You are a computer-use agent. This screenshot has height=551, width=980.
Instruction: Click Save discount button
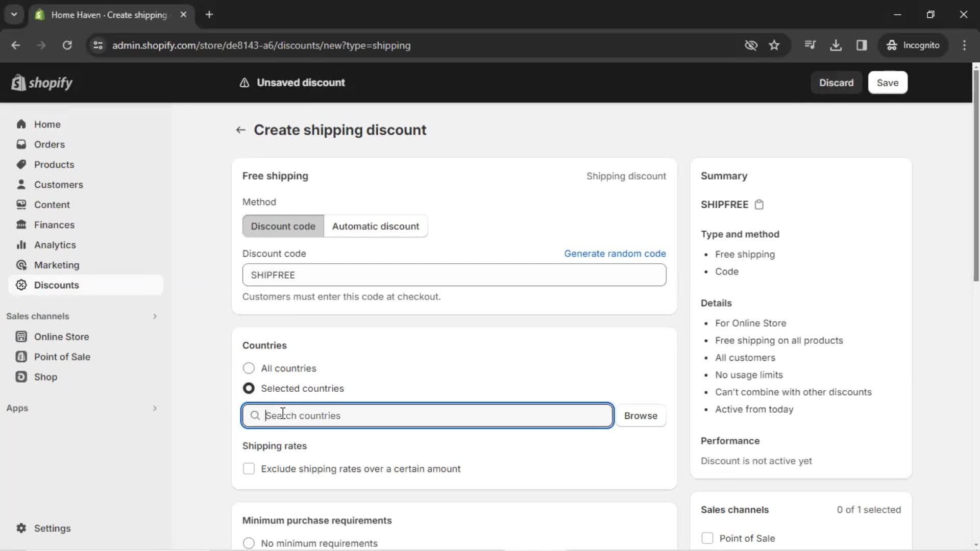pos(888,82)
